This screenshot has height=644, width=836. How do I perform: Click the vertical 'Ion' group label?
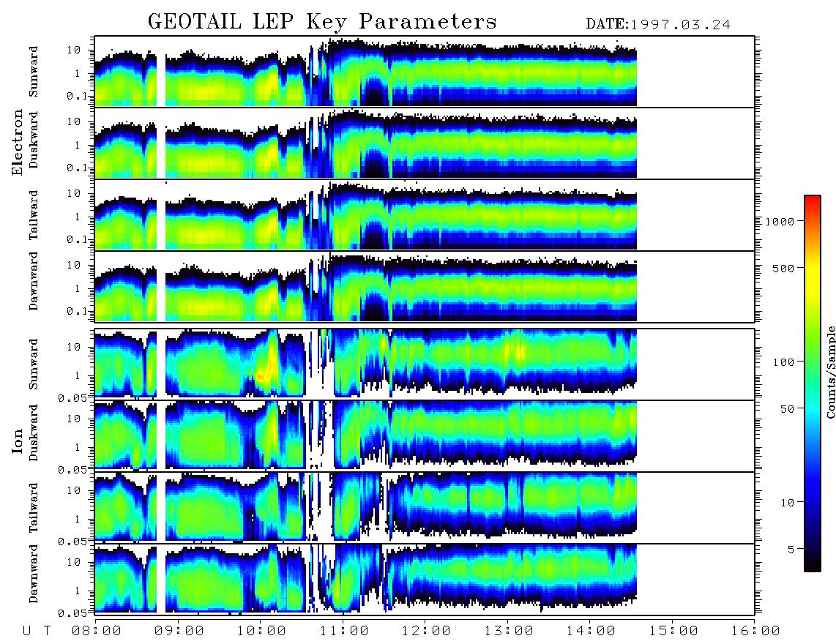18,441
